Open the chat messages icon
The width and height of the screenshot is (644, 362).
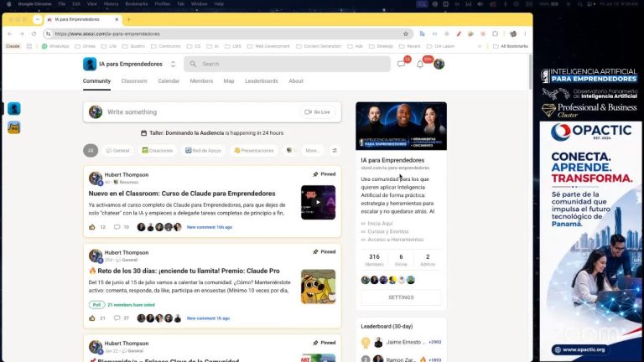[402, 64]
